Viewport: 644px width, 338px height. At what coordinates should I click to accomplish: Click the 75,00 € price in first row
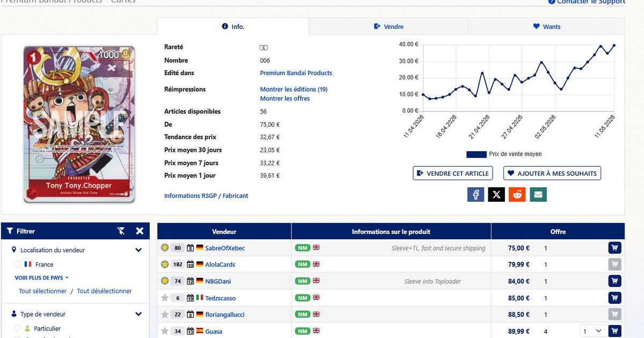(x=518, y=248)
